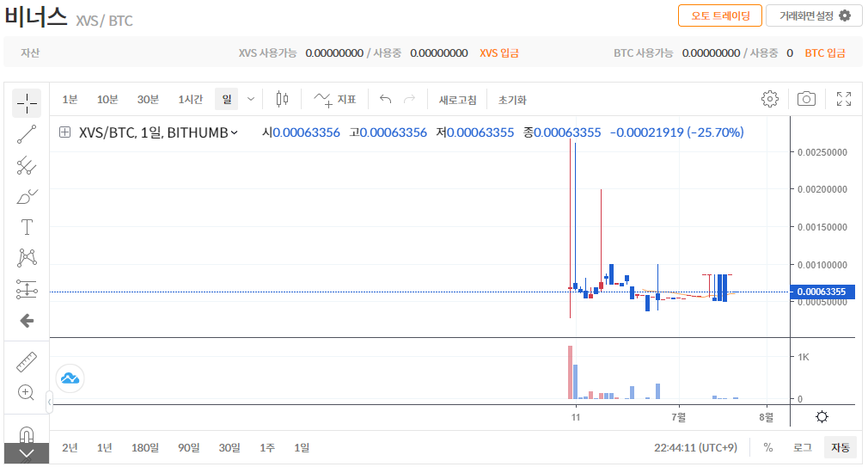Click the left side panel collapse handle

[x=49, y=402]
